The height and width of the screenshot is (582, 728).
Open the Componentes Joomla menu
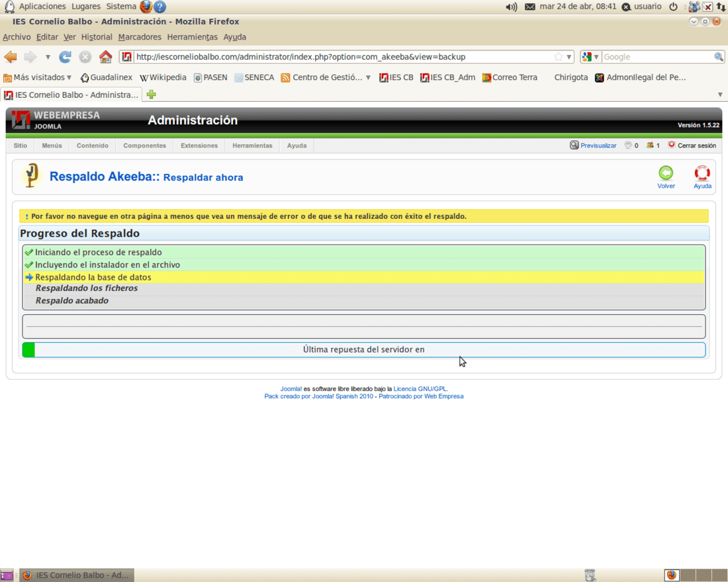click(144, 145)
